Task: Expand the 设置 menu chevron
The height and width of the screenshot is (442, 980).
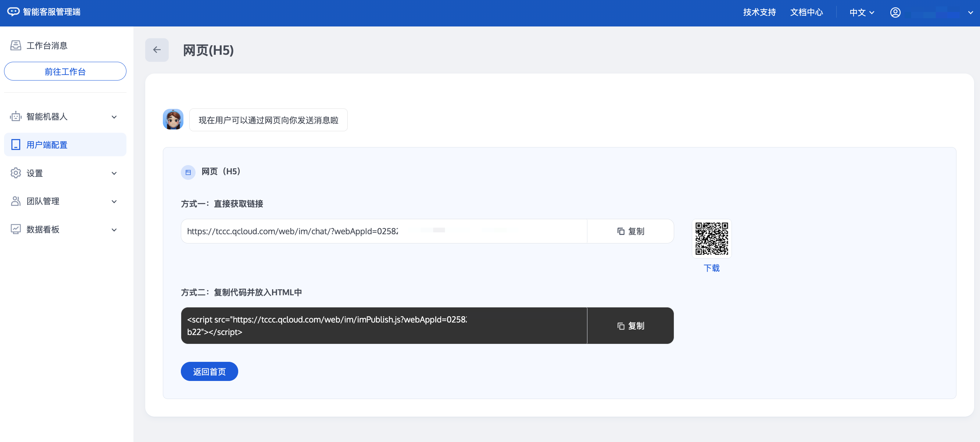Action: 114,173
